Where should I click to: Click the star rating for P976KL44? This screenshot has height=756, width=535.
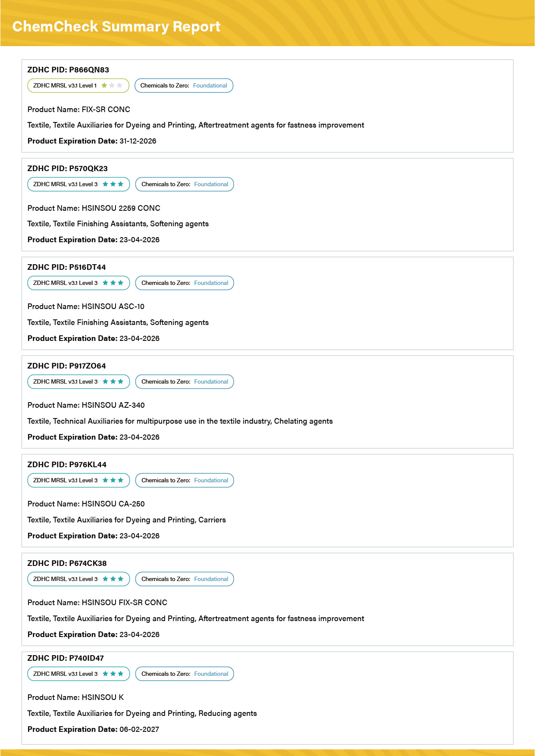[113, 480]
